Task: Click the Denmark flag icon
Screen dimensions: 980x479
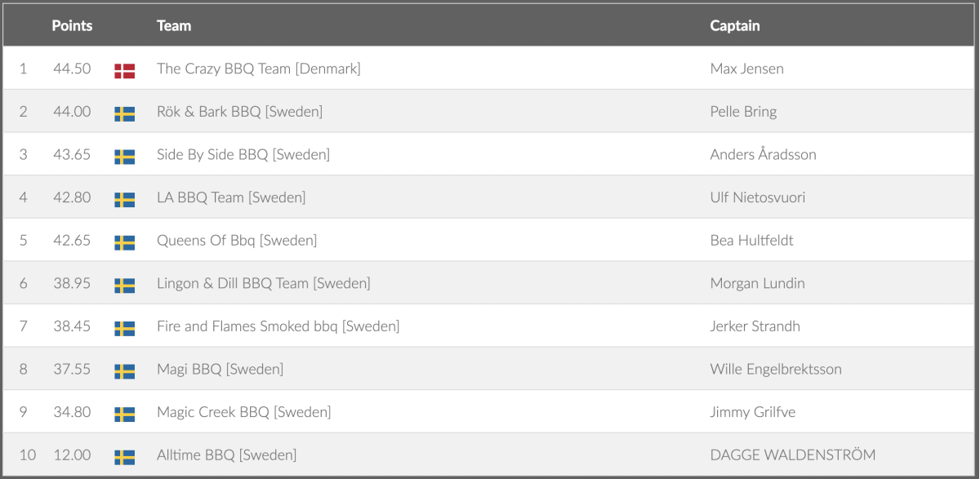Action: coord(124,70)
